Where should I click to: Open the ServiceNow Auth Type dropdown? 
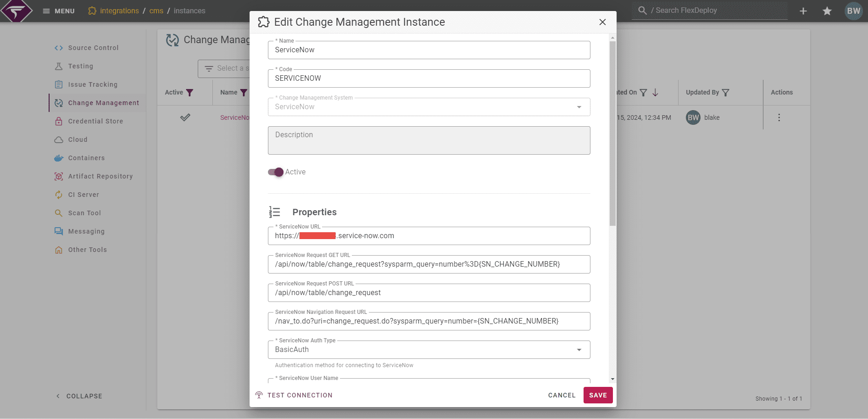[x=429, y=350]
